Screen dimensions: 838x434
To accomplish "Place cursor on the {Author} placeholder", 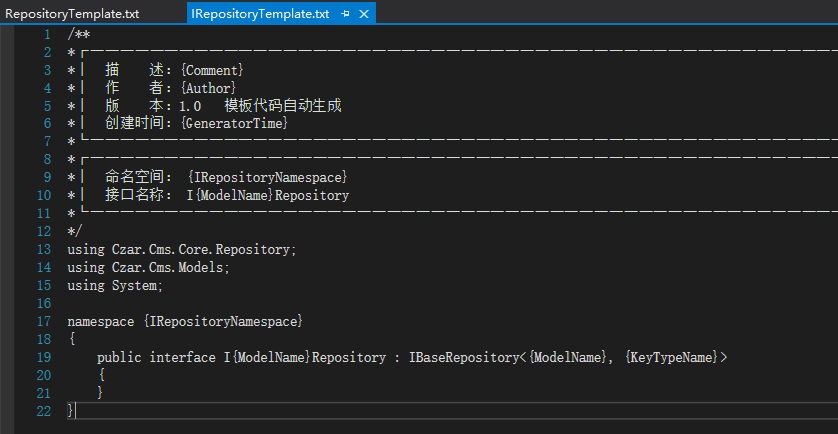I will coord(207,87).
